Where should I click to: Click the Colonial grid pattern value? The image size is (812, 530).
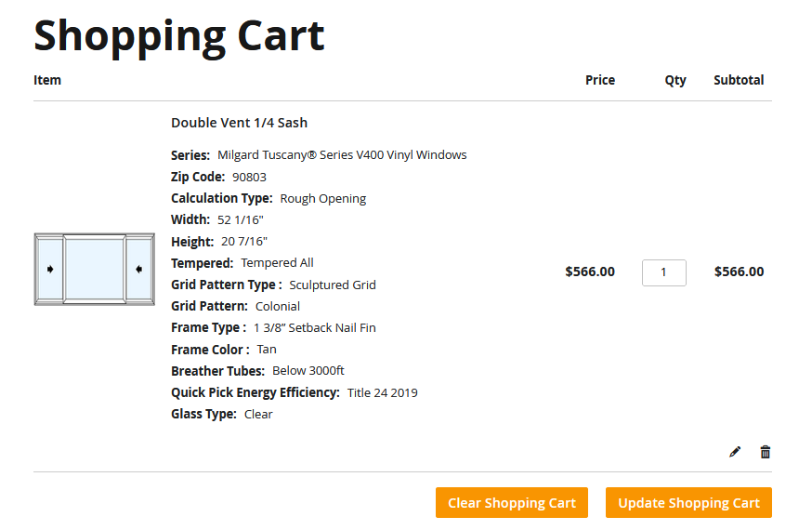[278, 306]
